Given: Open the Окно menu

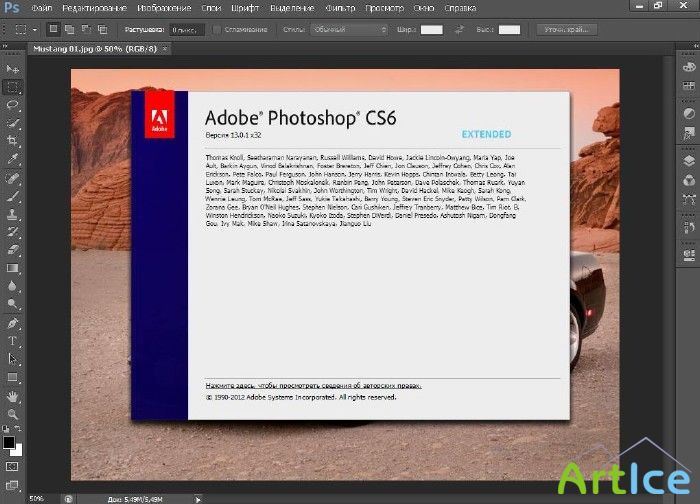Looking at the screenshot, I should point(424,8).
